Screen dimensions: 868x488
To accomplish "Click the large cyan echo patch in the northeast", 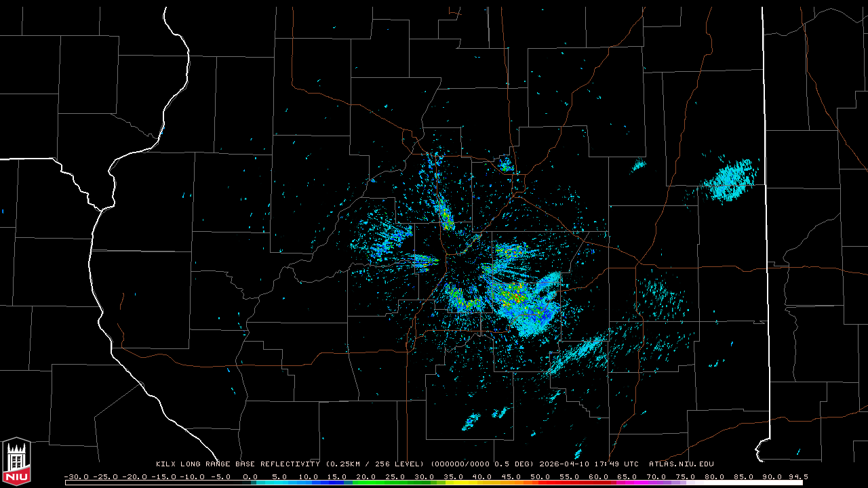I will point(730,180).
